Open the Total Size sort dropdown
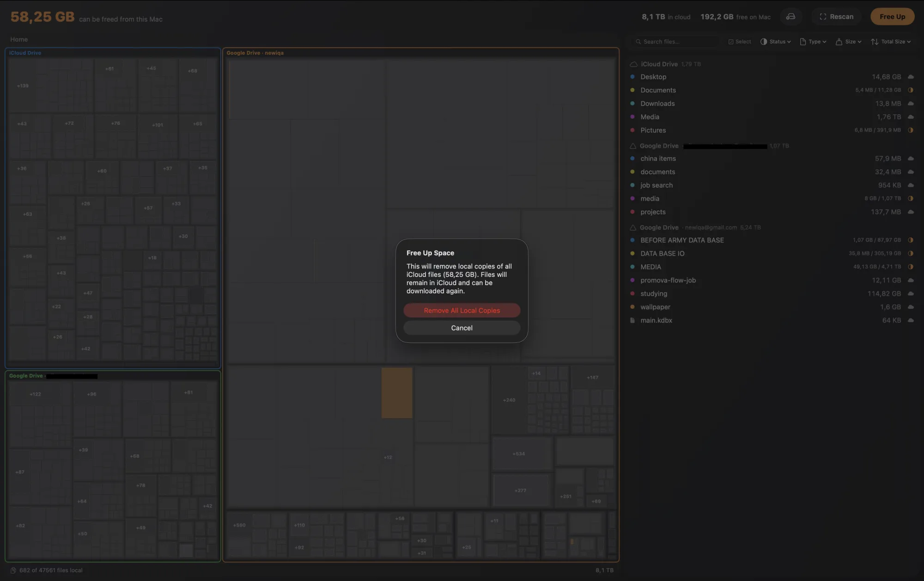This screenshot has height=581, width=924. 891,42
